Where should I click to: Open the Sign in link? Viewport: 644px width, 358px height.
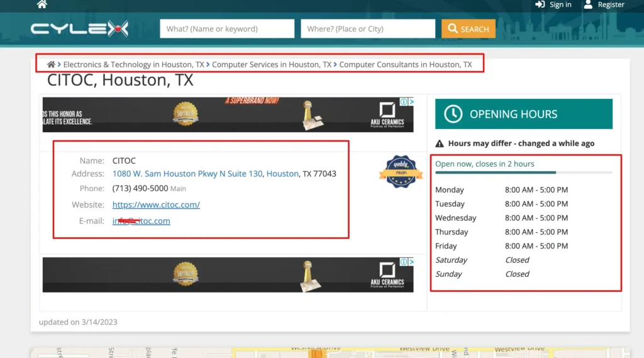(553, 5)
